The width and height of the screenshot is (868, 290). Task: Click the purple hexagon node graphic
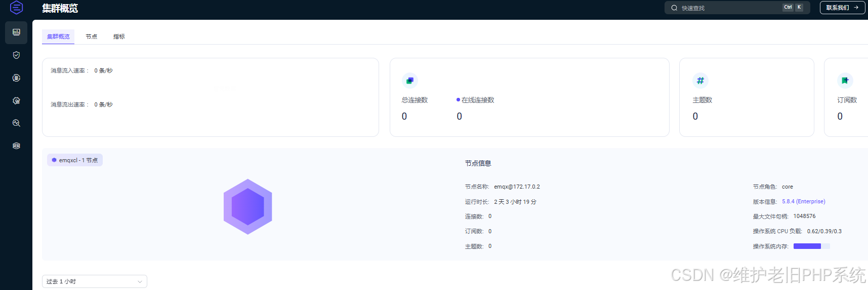248,207
